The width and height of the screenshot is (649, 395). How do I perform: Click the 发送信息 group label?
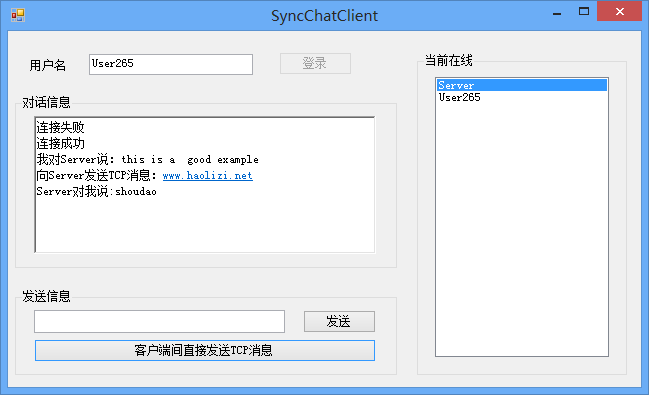pyautogui.click(x=46, y=296)
